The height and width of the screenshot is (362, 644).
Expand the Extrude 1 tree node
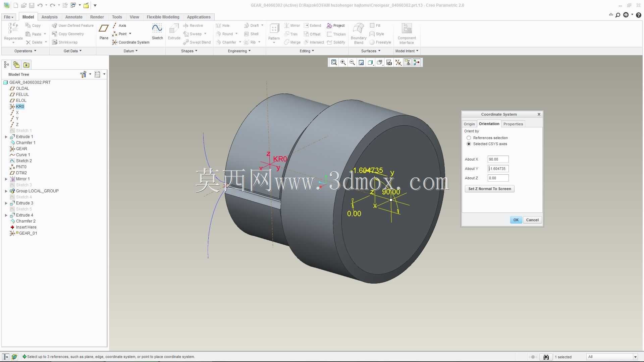[x=6, y=137]
